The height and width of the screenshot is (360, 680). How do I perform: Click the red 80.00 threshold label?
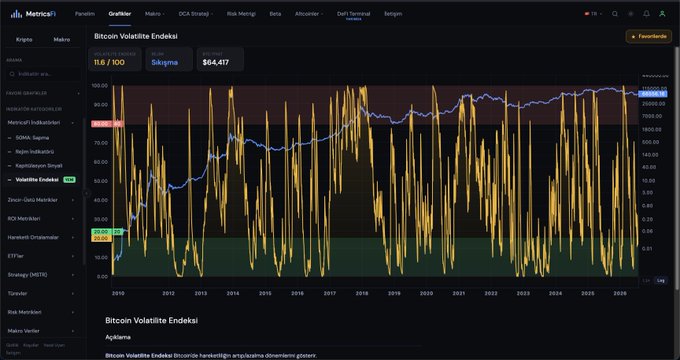100,124
